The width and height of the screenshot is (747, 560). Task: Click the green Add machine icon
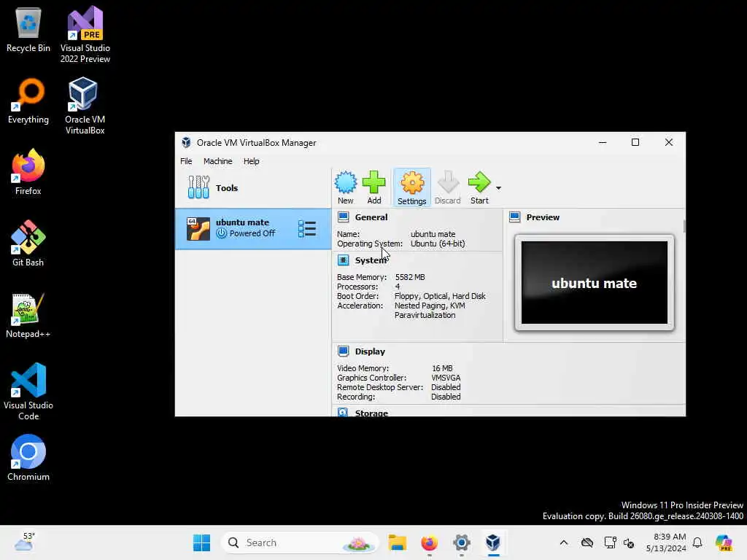click(x=374, y=187)
